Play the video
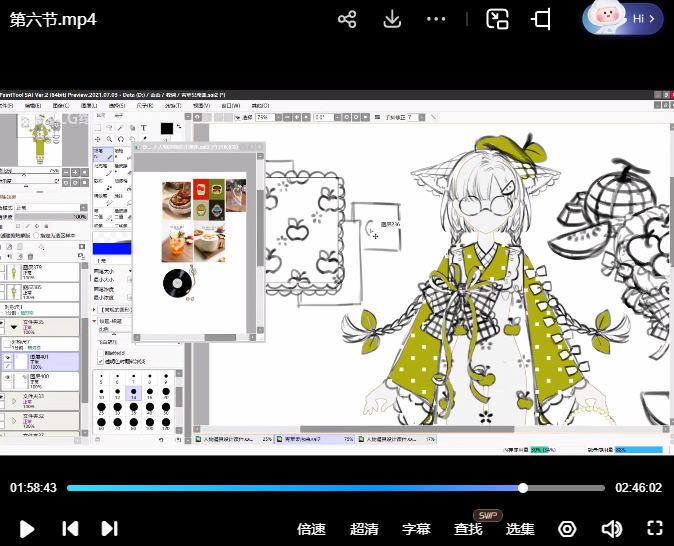This screenshot has width=674, height=546. pyautogui.click(x=27, y=529)
